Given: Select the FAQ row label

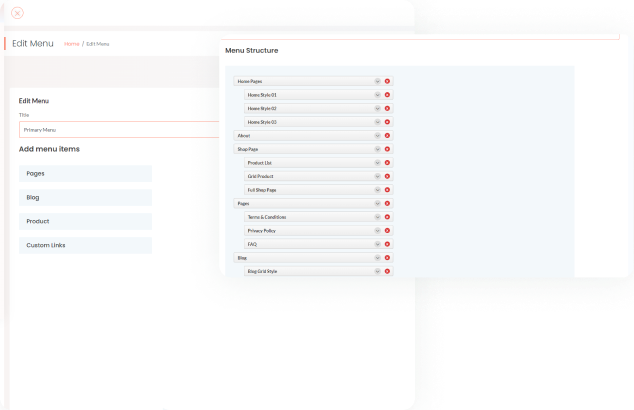Looking at the screenshot, I should [x=252, y=244].
